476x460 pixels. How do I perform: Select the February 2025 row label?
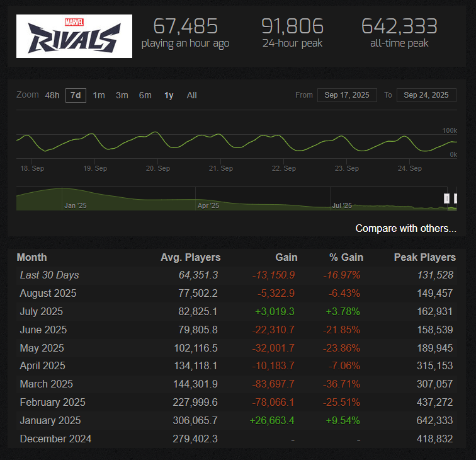[x=52, y=402]
